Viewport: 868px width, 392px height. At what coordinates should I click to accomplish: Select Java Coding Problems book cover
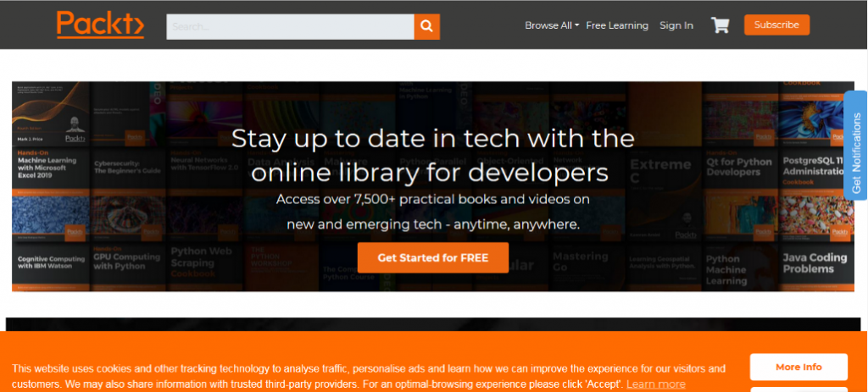click(x=816, y=268)
